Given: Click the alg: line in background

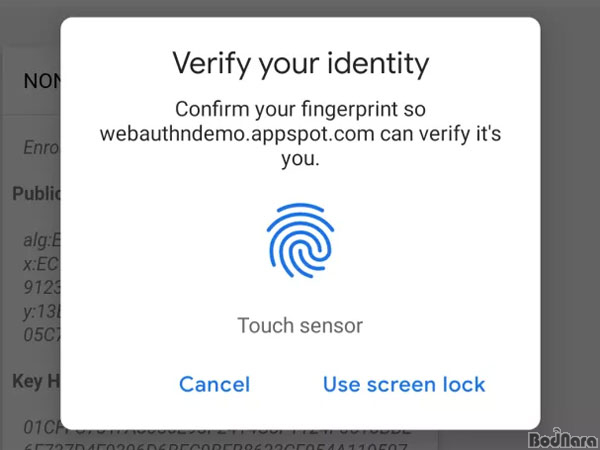Looking at the screenshot, I should coord(42,241).
